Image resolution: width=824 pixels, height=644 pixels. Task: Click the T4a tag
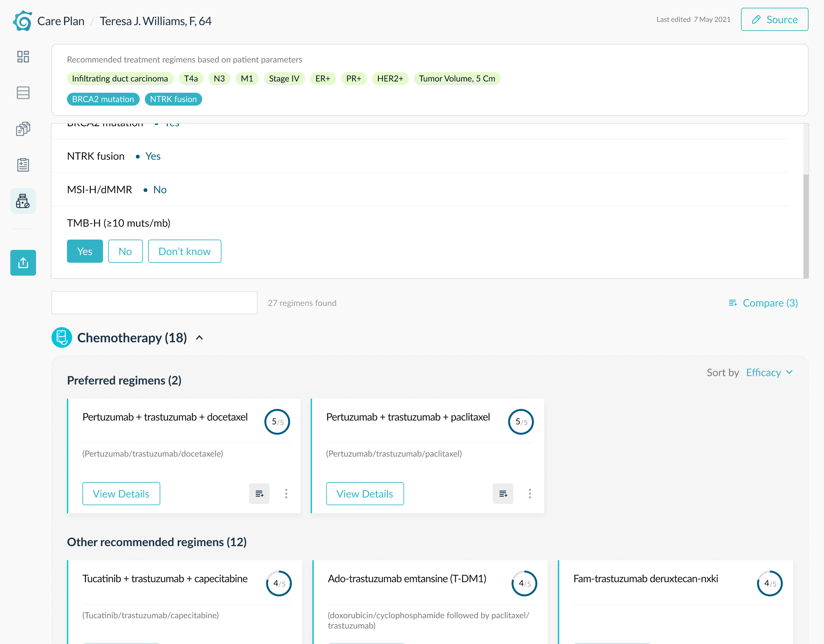[x=191, y=79]
